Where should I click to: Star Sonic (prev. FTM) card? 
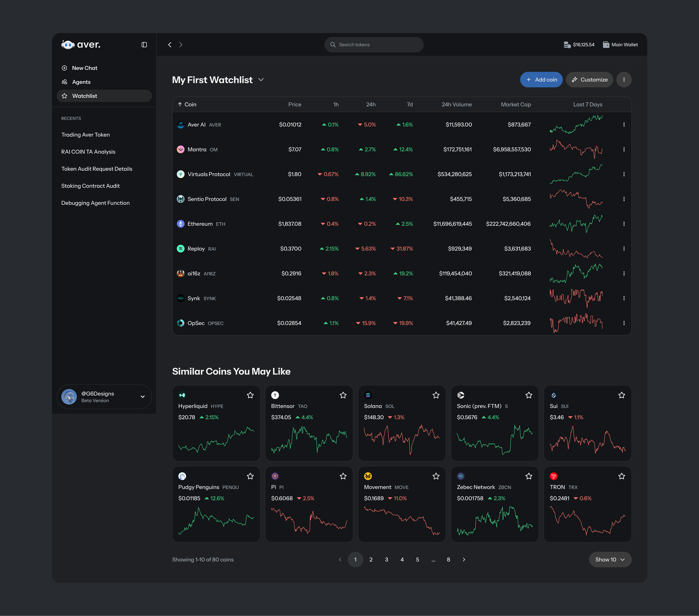529,395
